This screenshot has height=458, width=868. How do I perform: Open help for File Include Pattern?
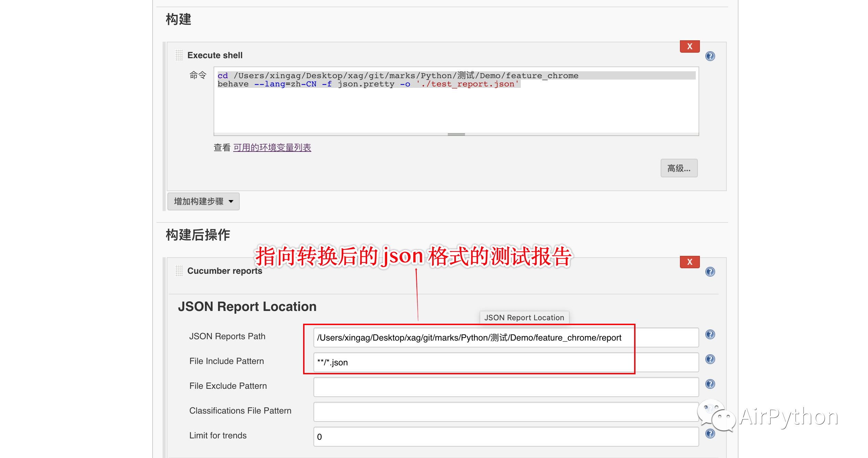tap(710, 359)
